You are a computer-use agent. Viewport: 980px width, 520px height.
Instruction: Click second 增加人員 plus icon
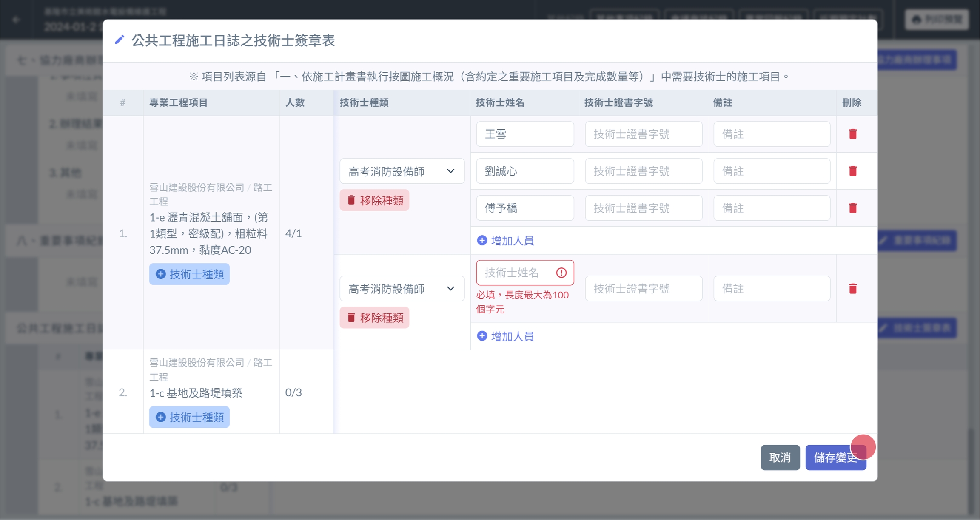click(482, 336)
